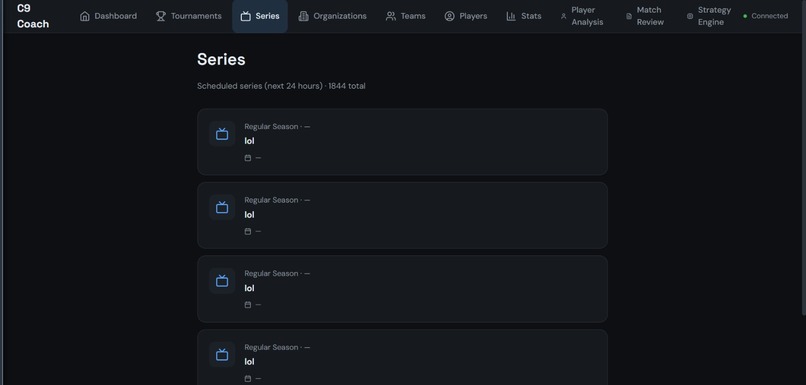Click the Connected status indicator

pos(765,16)
